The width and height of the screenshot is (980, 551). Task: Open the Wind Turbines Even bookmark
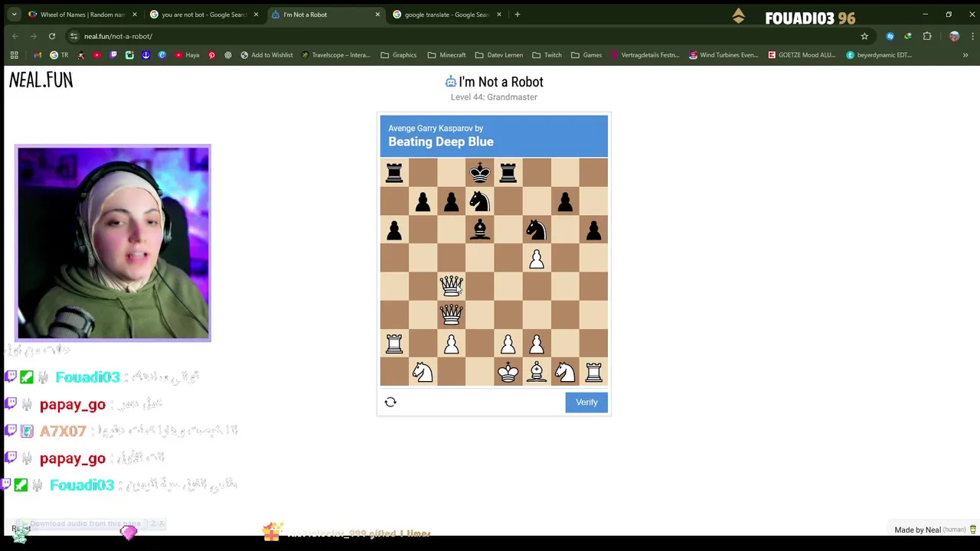click(724, 55)
